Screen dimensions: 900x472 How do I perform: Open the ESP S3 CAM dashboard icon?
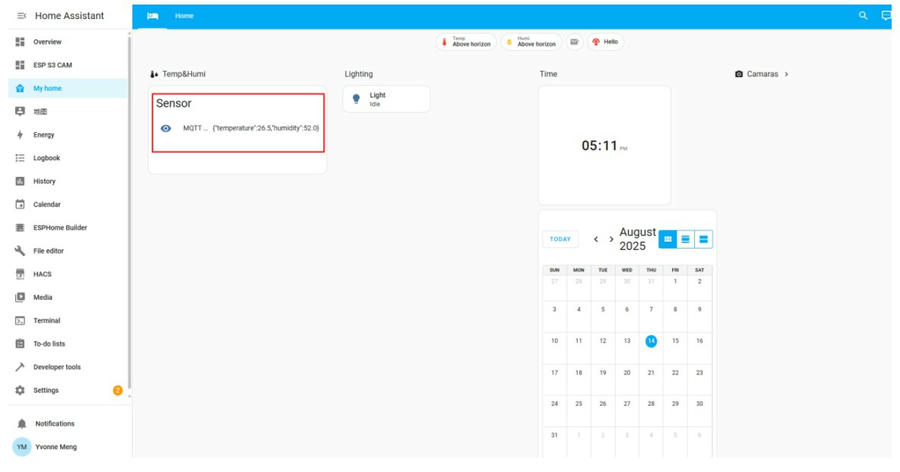20,65
